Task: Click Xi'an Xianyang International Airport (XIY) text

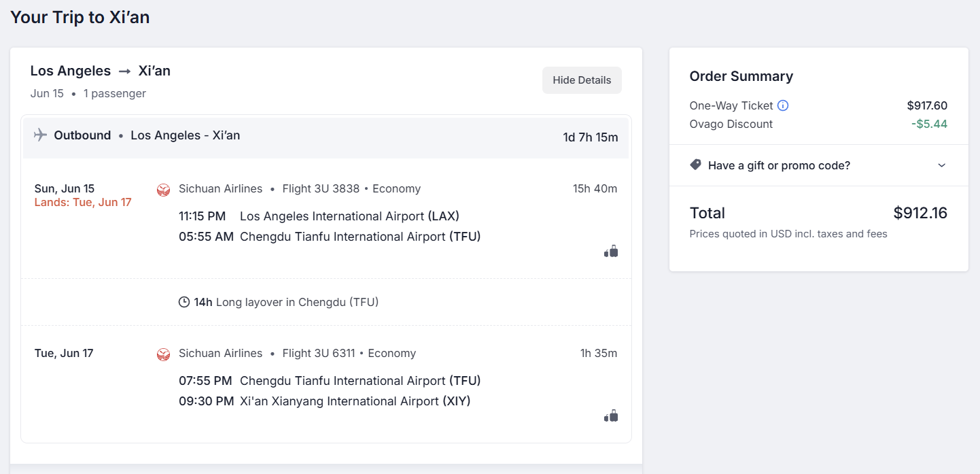Action: pos(355,401)
